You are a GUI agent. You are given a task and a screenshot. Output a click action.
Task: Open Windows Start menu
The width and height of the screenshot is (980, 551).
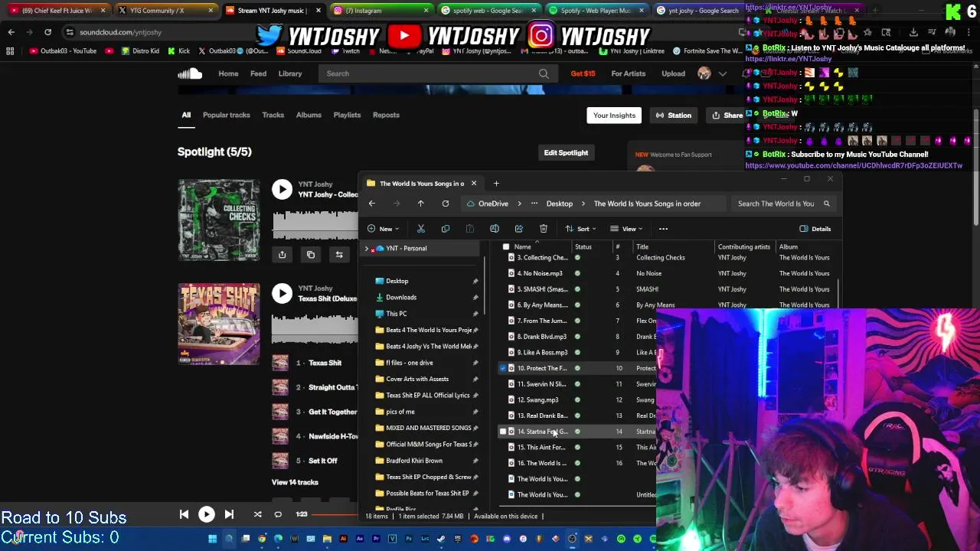click(x=212, y=539)
